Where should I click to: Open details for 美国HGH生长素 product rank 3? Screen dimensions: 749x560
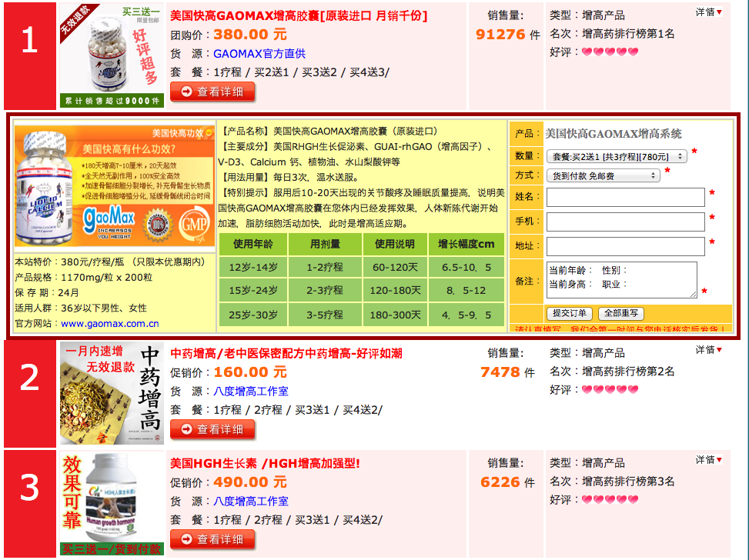[212, 539]
